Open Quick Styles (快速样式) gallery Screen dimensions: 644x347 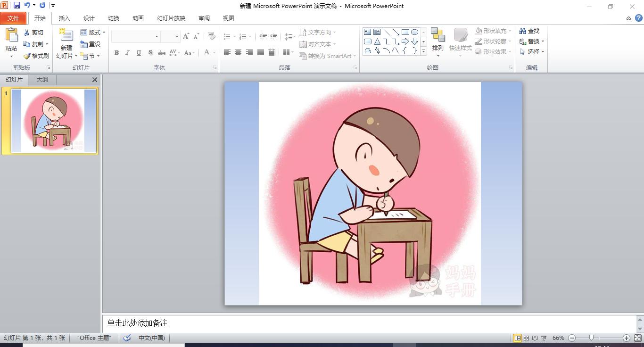click(x=461, y=41)
